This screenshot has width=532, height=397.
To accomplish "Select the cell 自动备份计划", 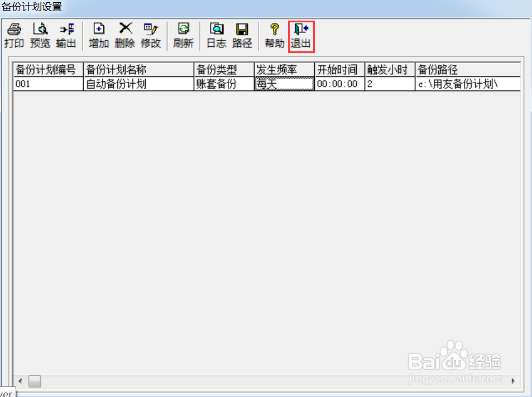I will 139,84.
